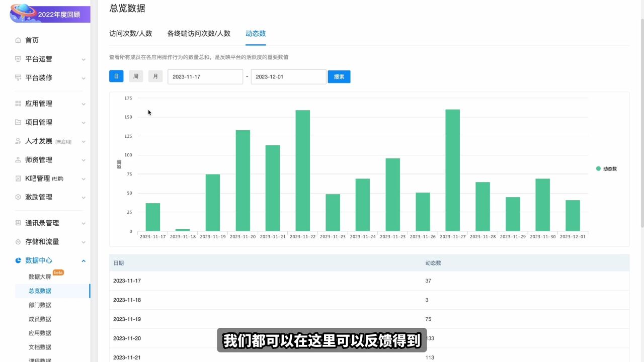Expand the 平台装修 menu chevron
Screen dimensions: 644x362
tap(84, 78)
